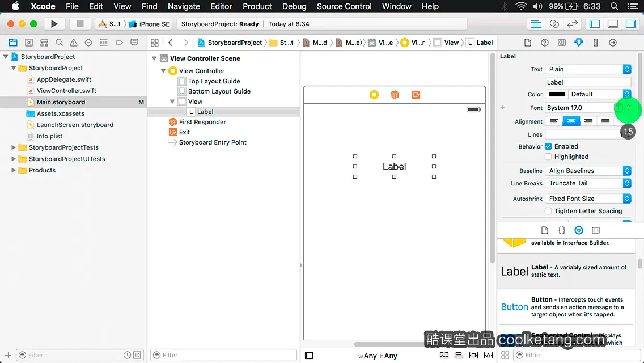Show the Media library
Image resolution: width=644 pixels, height=363 pixels.
[x=596, y=230]
